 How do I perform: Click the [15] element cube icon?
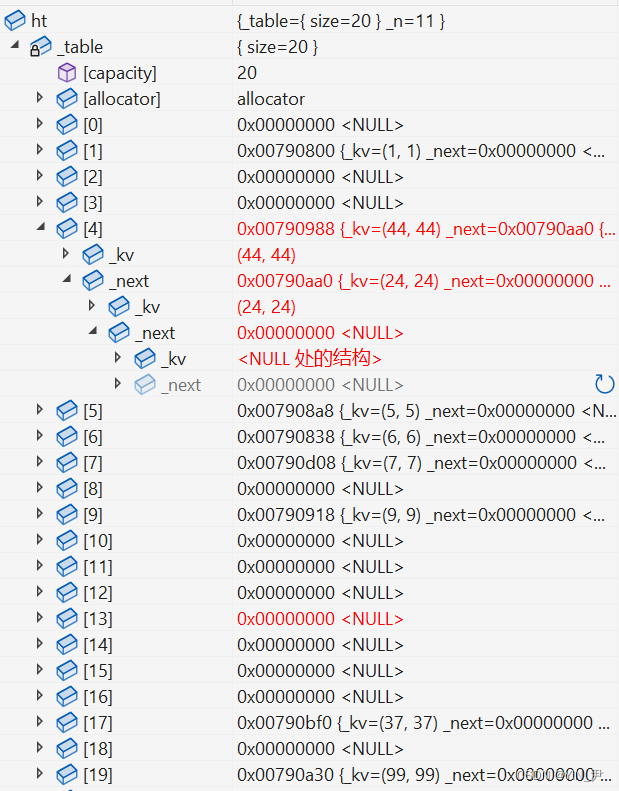point(67,671)
